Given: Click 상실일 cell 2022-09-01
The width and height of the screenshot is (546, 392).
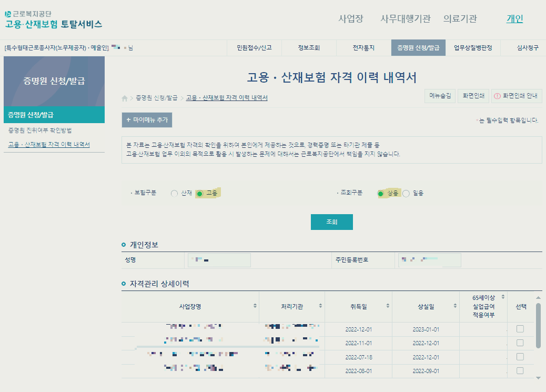Looking at the screenshot, I should tap(426, 371).
